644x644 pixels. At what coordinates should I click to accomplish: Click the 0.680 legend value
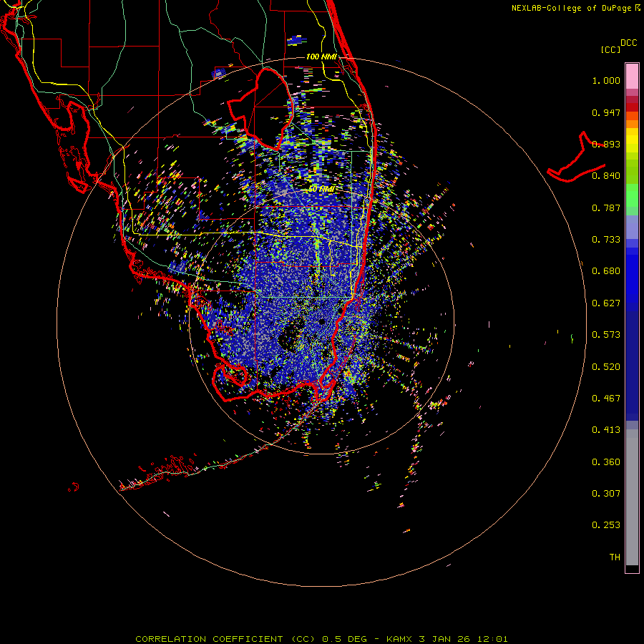pos(606,271)
